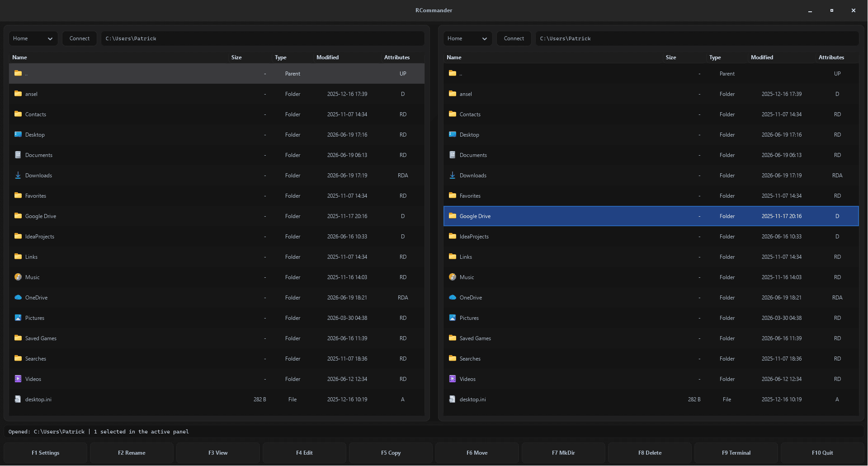868x466 pixels.
Task: Select Contacts name in left panel
Action: click(x=36, y=114)
